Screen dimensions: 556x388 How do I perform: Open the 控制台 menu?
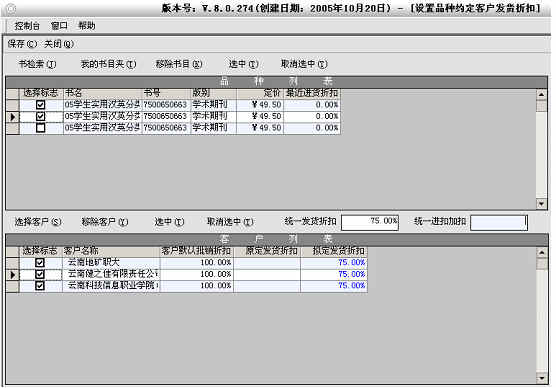point(27,26)
